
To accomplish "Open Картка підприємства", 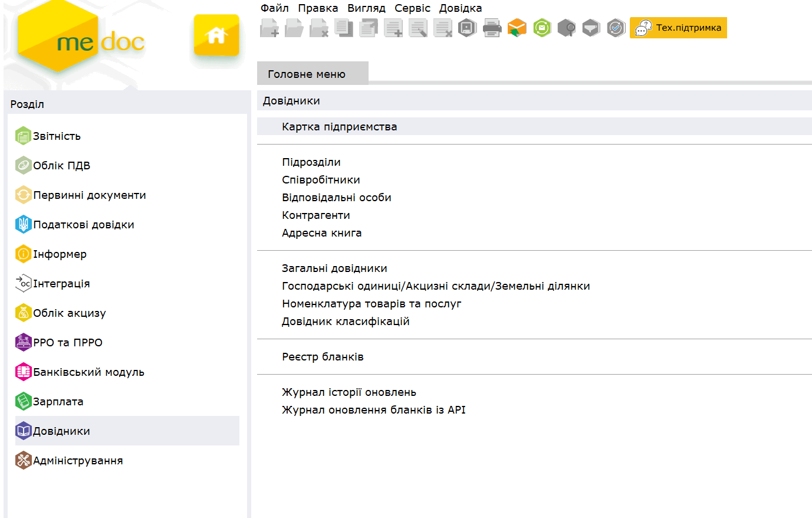I will tap(339, 127).
